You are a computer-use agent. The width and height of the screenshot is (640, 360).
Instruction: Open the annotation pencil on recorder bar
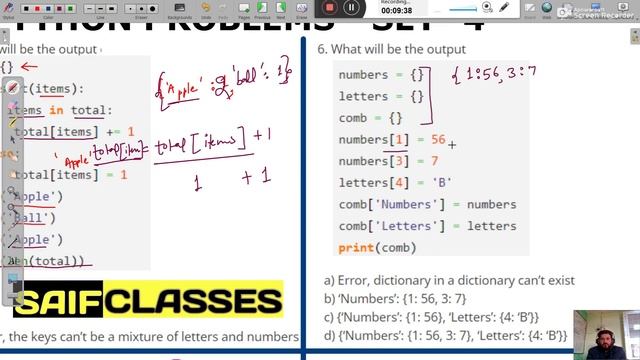point(504,7)
